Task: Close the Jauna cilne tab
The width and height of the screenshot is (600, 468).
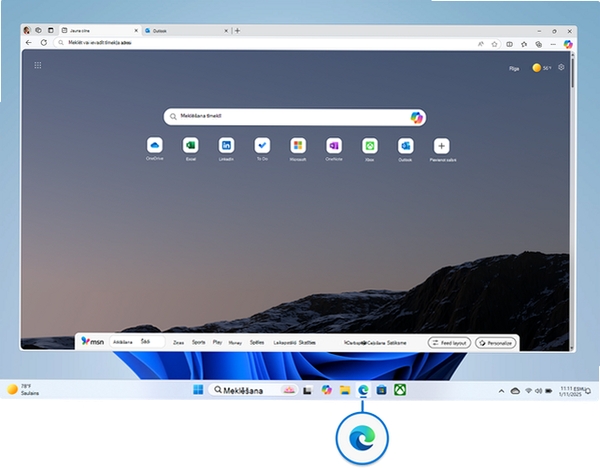Action: [136, 31]
